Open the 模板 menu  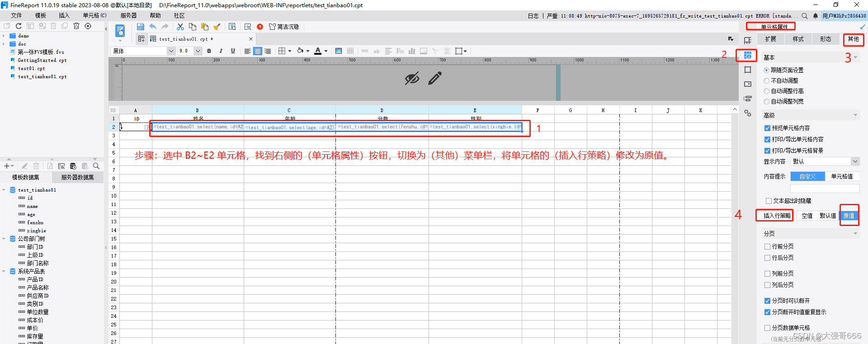click(x=41, y=15)
